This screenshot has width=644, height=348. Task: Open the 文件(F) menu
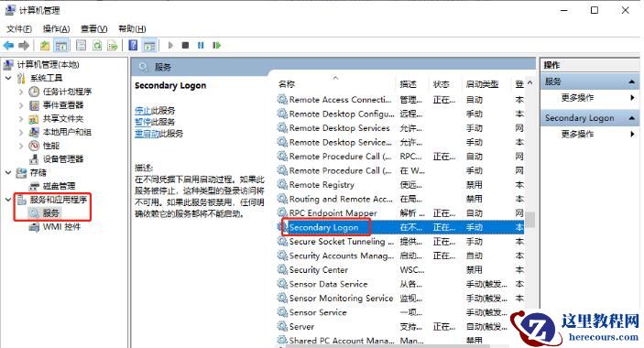(x=19, y=28)
